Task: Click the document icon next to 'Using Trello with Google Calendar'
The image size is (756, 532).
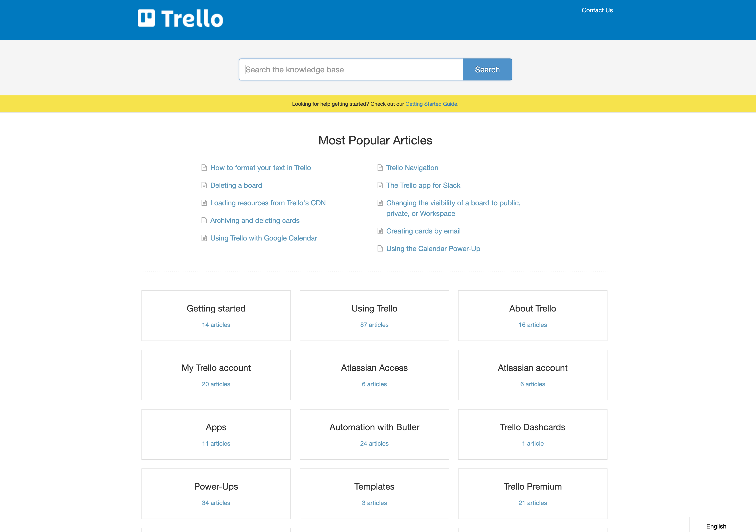Action: [x=204, y=238]
